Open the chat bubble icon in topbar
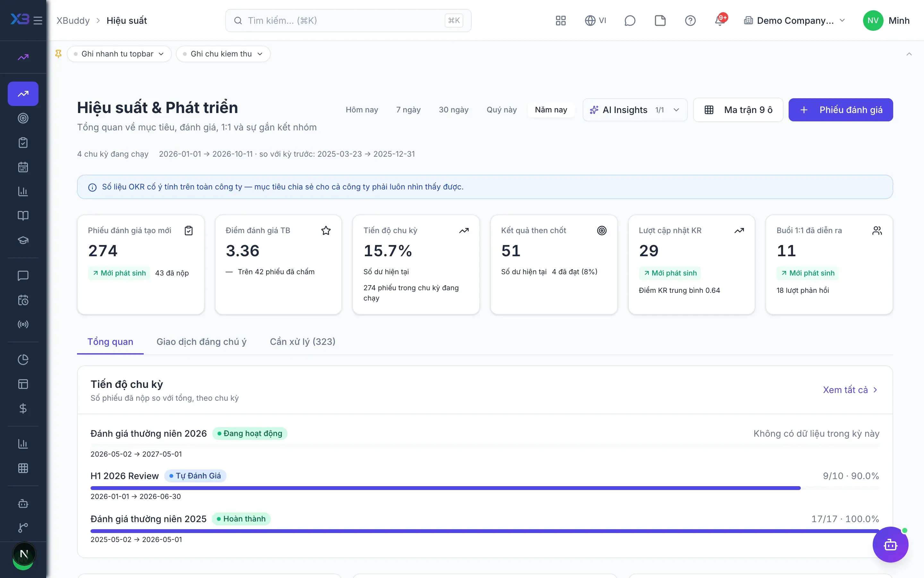The image size is (924, 578). [x=629, y=21]
